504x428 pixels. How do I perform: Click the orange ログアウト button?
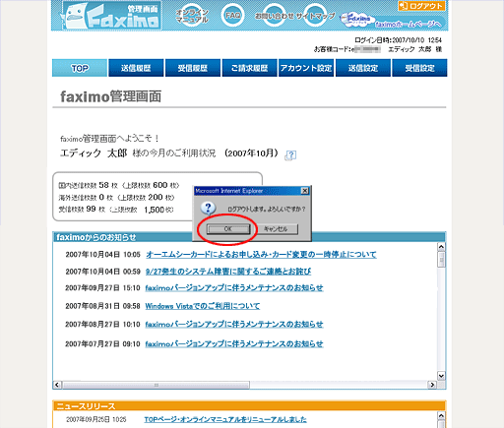(x=421, y=6)
